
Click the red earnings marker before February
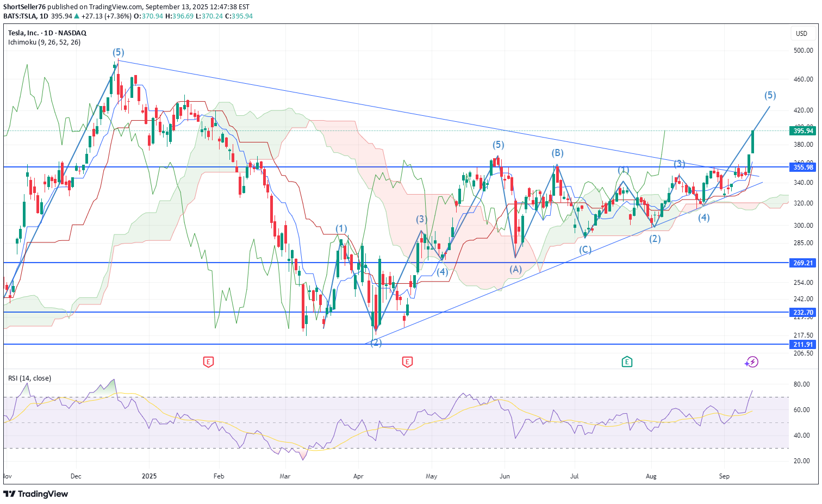click(x=208, y=362)
